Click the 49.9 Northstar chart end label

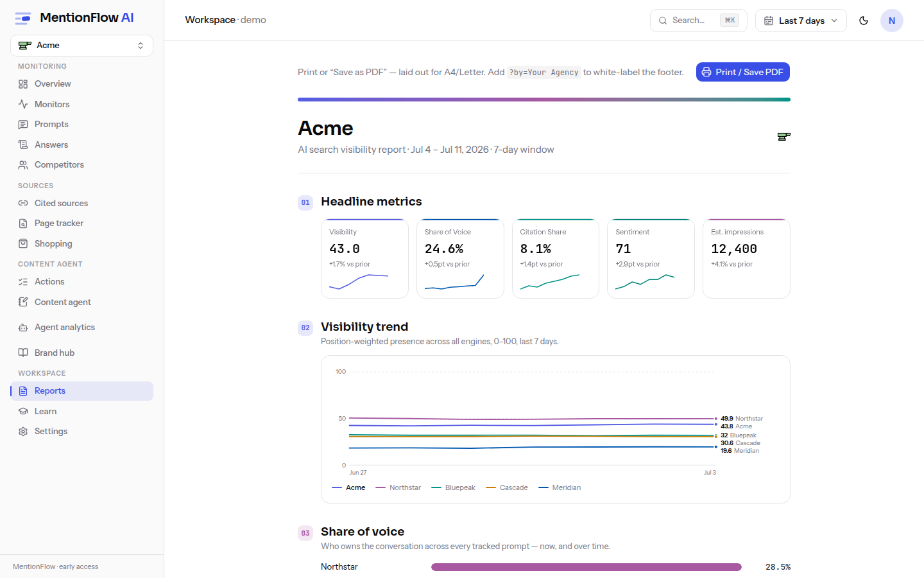742,418
